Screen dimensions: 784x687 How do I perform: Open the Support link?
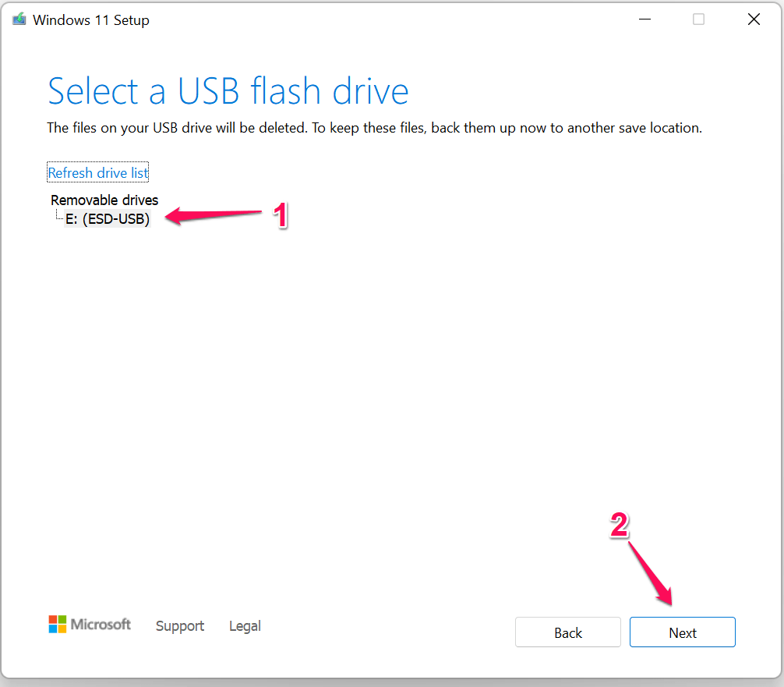[x=180, y=626]
